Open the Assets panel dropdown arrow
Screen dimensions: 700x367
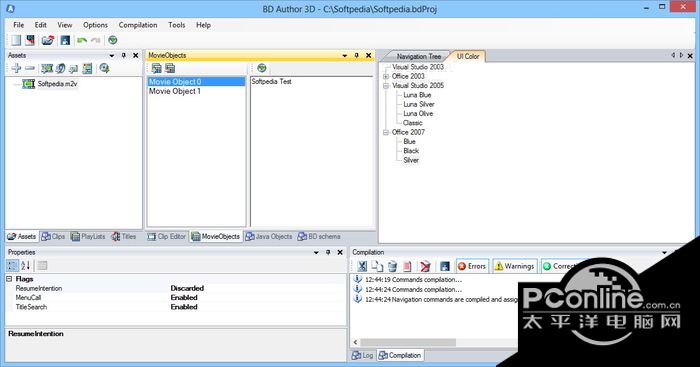click(112, 56)
